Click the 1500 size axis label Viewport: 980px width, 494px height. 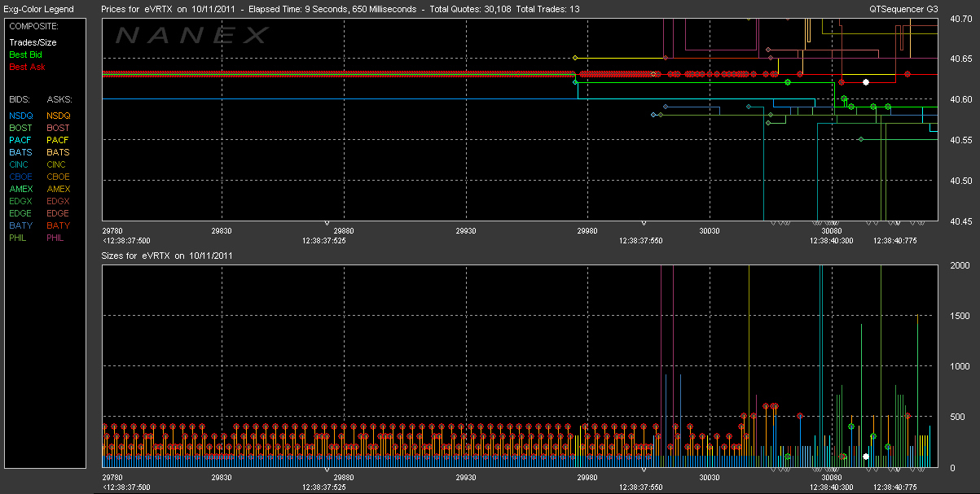960,316
